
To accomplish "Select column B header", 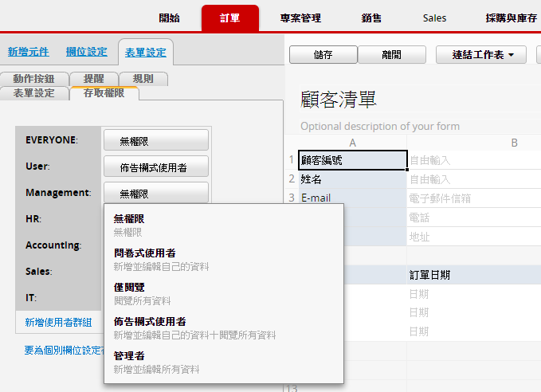I will [x=514, y=143].
